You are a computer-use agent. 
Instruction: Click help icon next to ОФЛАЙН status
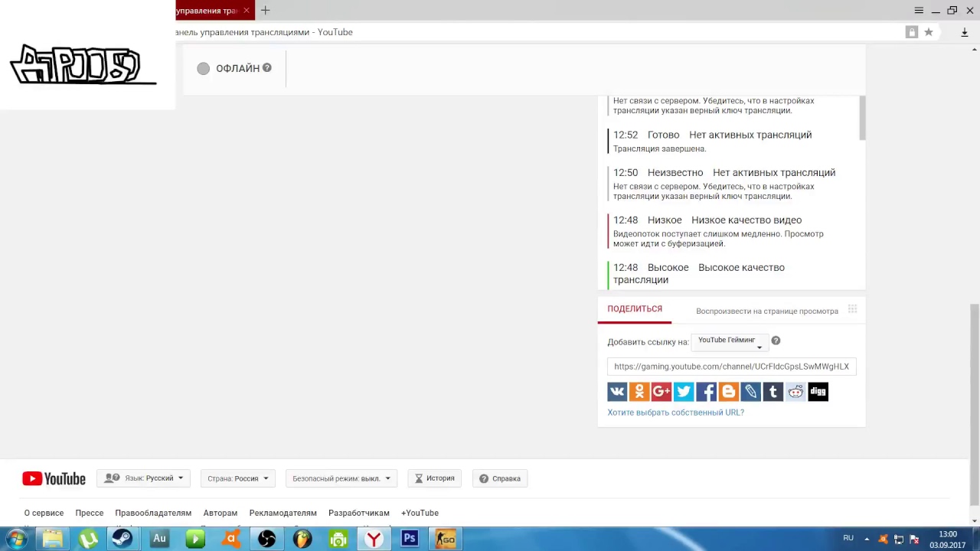pyautogui.click(x=267, y=67)
